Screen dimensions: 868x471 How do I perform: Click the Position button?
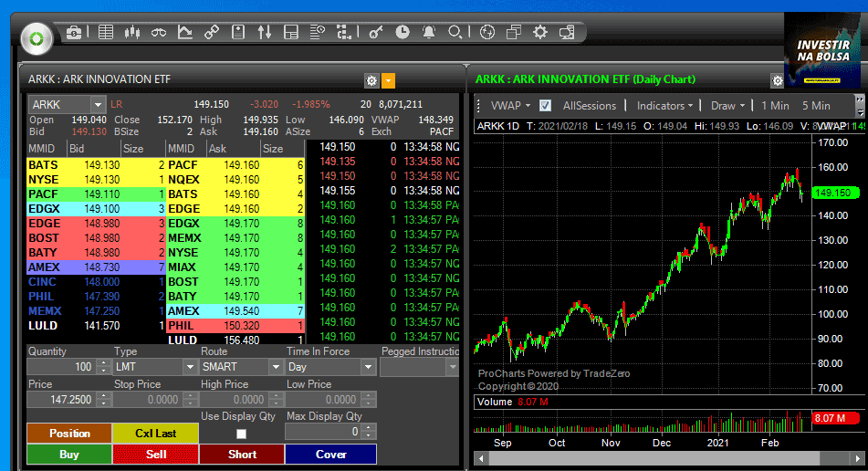pyautogui.click(x=69, y=434)
